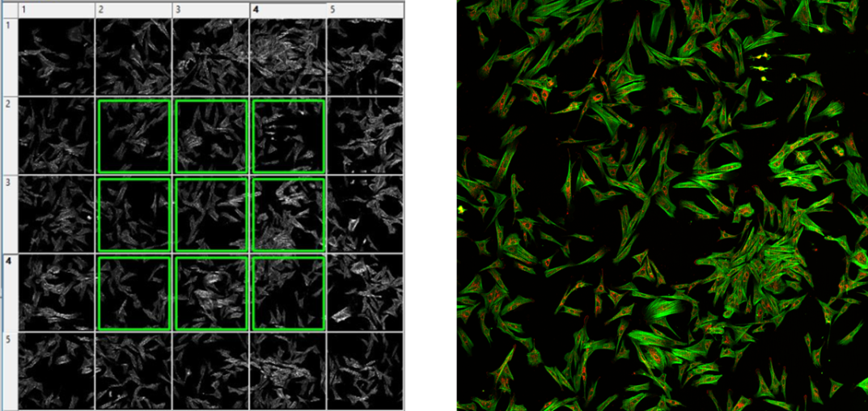Select the green-outlined tile at row 2, column 2

click(x=133, y=136)
